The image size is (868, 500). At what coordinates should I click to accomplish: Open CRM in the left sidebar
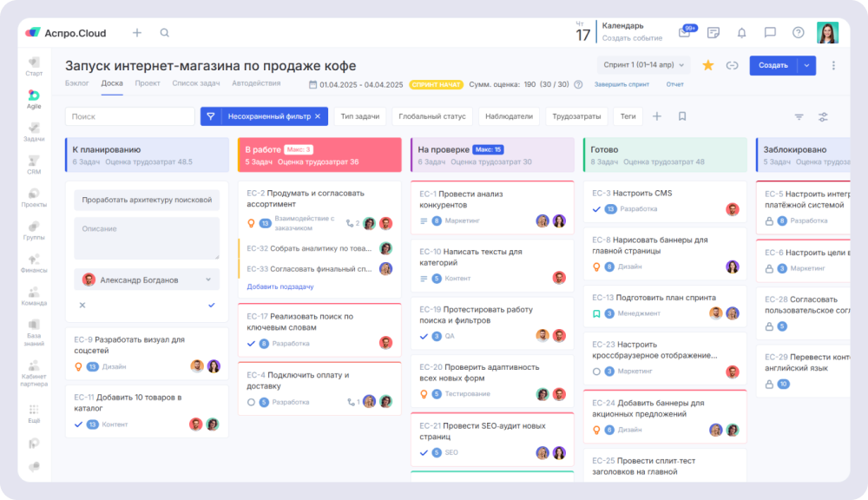[34, 164]
